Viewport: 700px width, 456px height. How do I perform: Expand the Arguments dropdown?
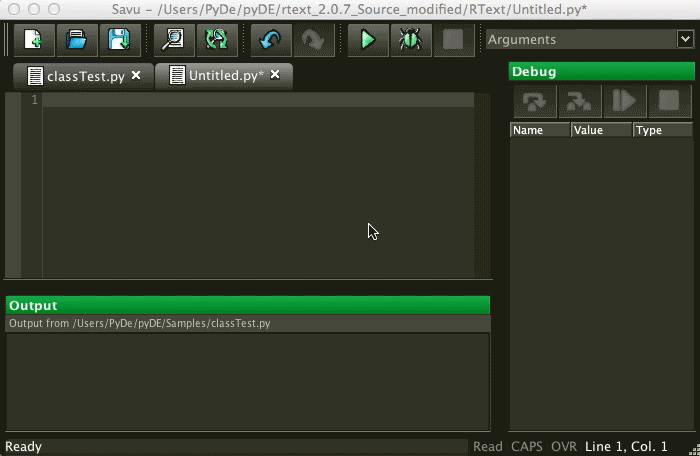point(684,40)
